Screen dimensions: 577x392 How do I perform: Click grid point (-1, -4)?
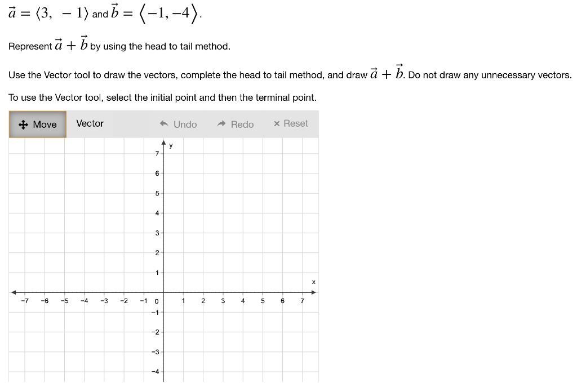(x=144, y=371)
